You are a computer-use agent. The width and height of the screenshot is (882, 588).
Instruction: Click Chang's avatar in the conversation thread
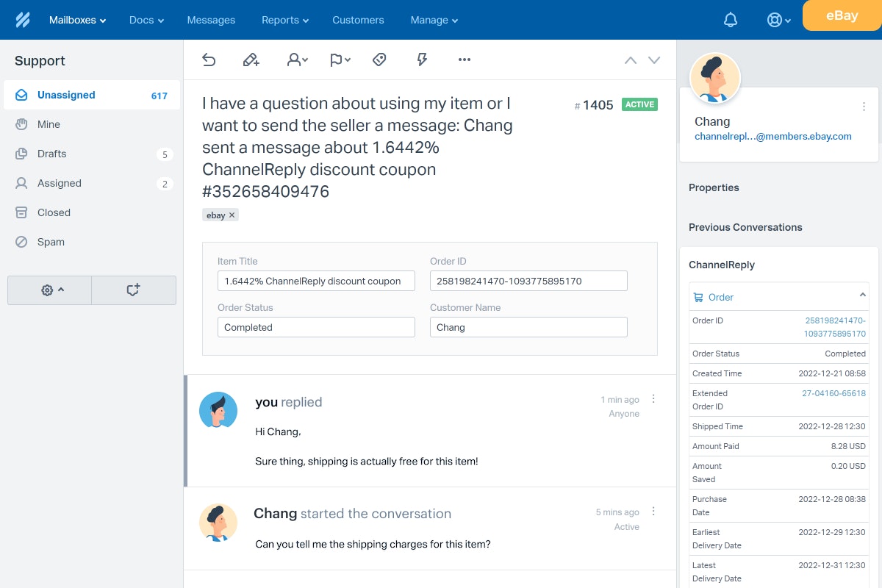tap(218, 523)
